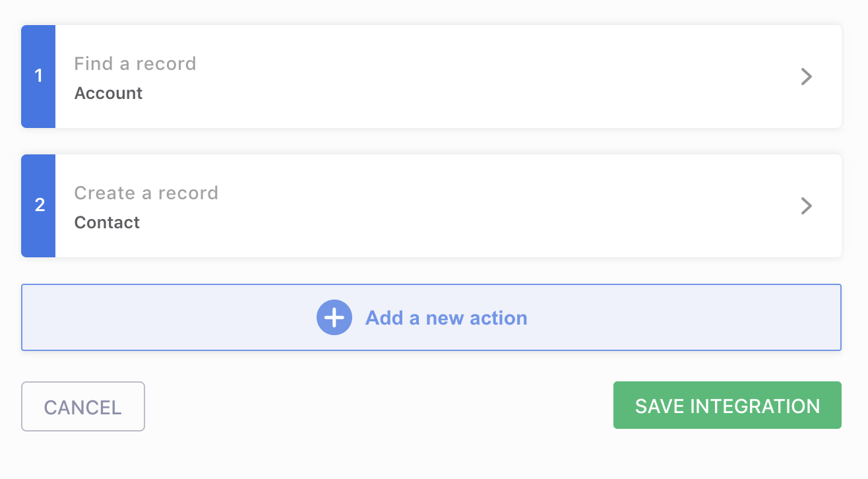
Task: Click the "Add a new action" label
Action: [446, 318]
